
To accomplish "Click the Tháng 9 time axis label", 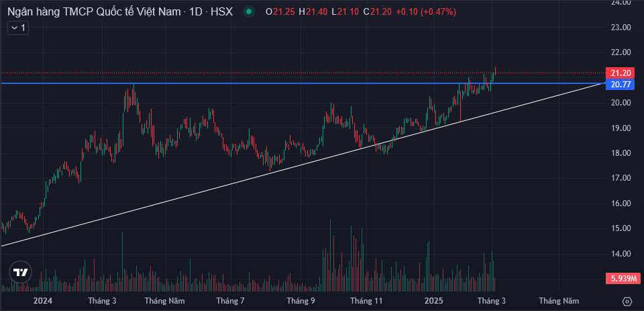I will point(301,301).
